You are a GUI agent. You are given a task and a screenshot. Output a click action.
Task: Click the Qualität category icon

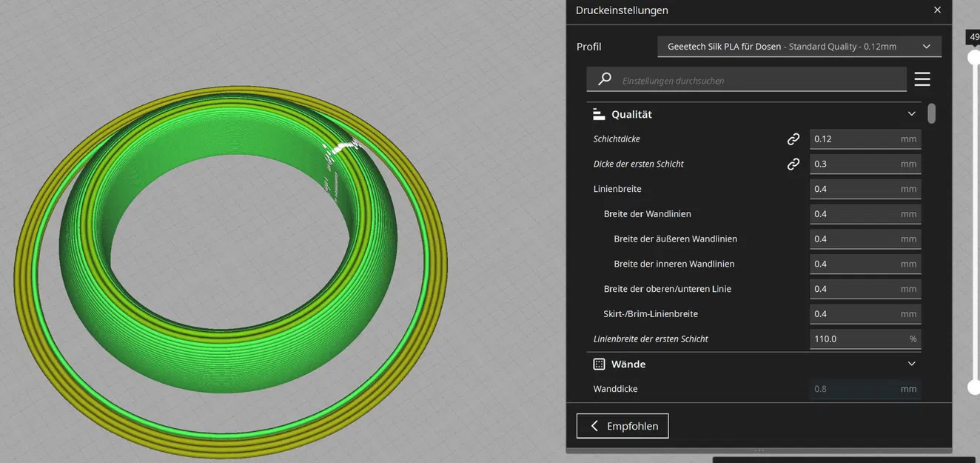click(599, 115)
